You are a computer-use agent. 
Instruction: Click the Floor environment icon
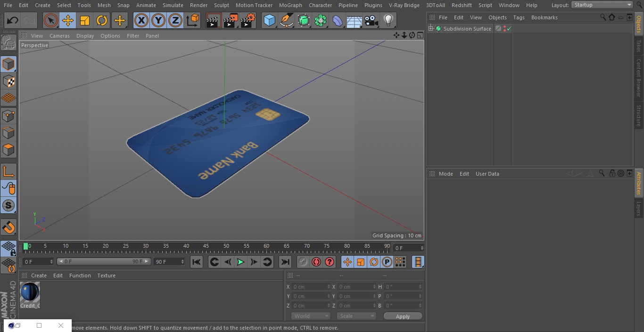pyautogui.click(x=355, y=20)
